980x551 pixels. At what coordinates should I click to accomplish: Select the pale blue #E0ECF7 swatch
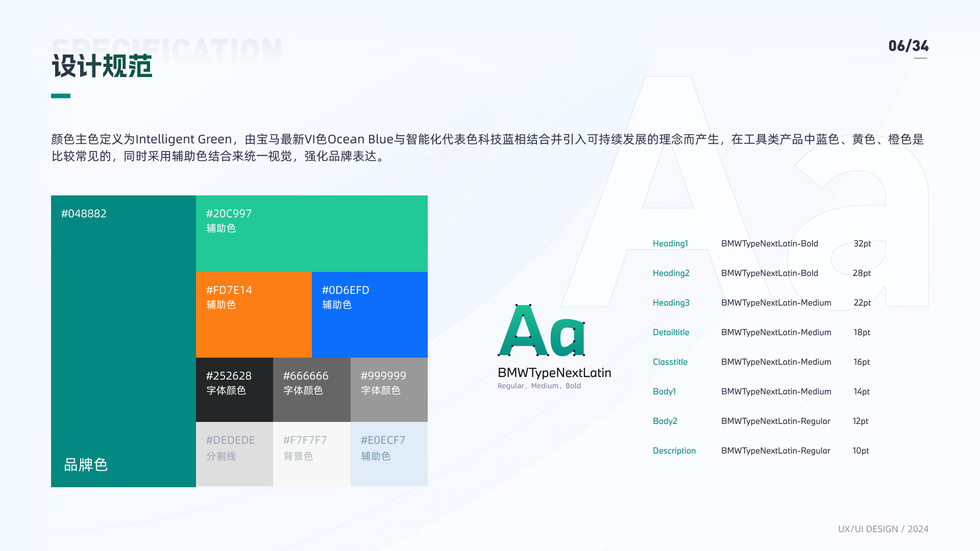[389, 454]
